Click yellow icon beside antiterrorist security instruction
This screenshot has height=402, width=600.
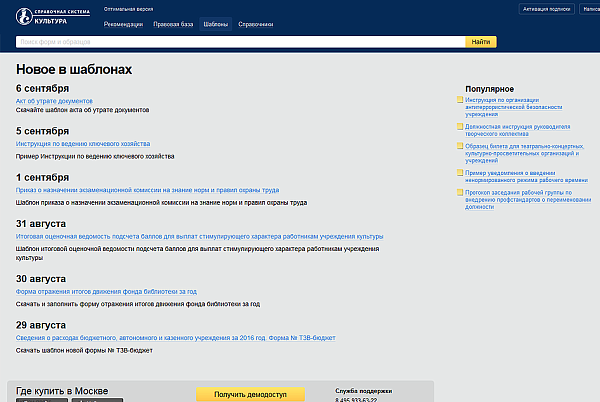[460, 100]
